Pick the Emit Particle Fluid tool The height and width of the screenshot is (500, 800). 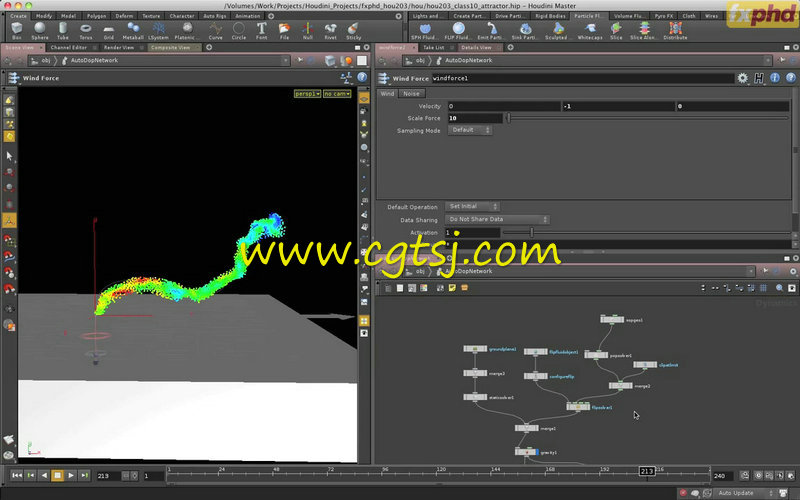[491, 30]
